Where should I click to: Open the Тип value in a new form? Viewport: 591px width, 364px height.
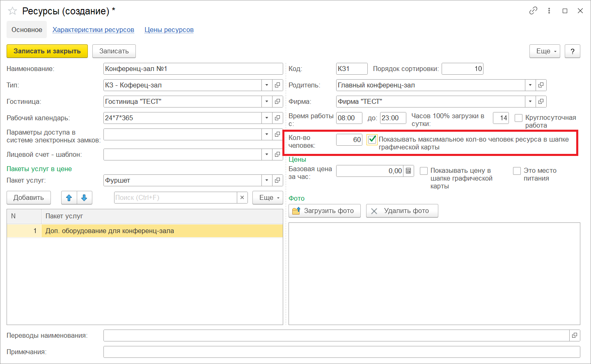(x=277, y=85)
